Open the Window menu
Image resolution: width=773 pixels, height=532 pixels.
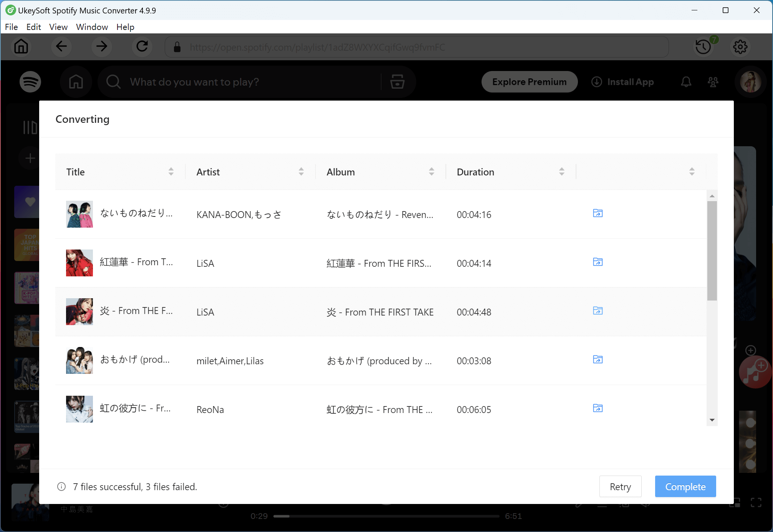[92, 27]
